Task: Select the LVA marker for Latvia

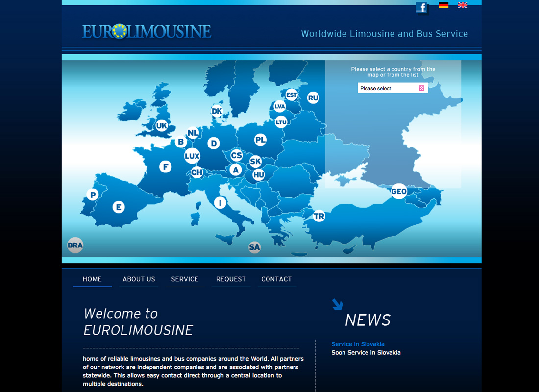Action: click(x=279, y=106)
